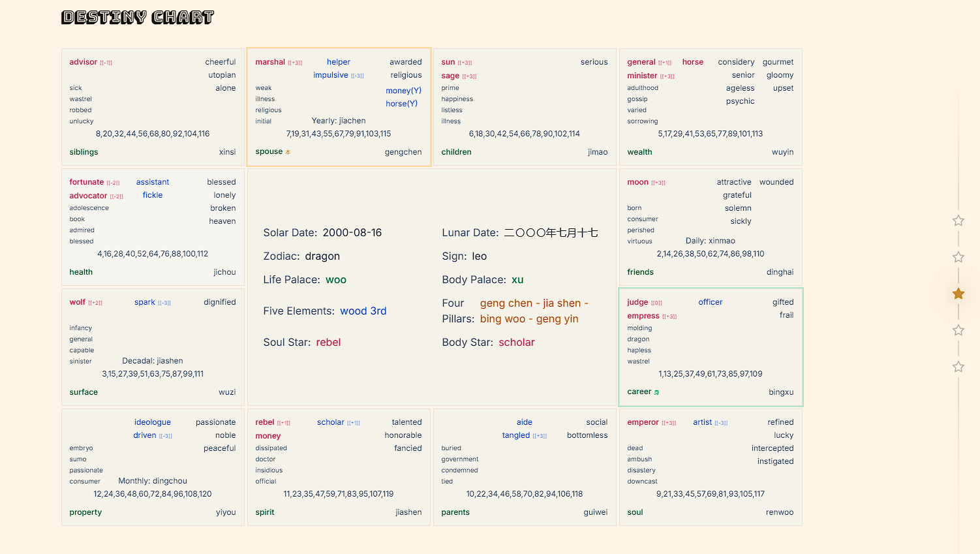Select the property palace label
980x554 pixels.
pos(85,512)
